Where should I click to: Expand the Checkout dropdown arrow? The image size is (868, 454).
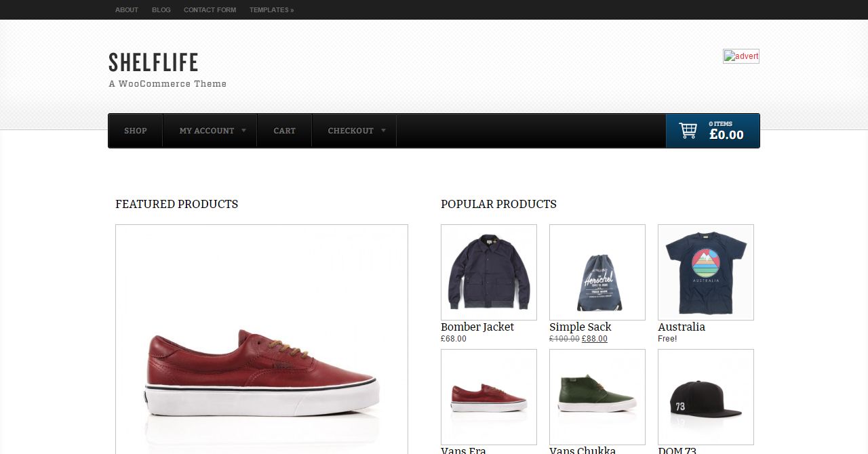tap(383, 130)
